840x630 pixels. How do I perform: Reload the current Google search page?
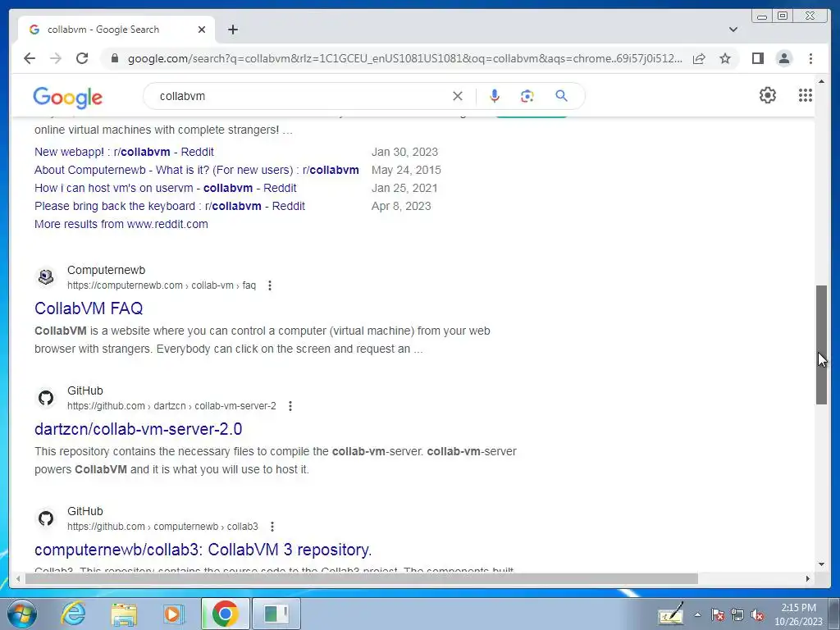[82, 58]
